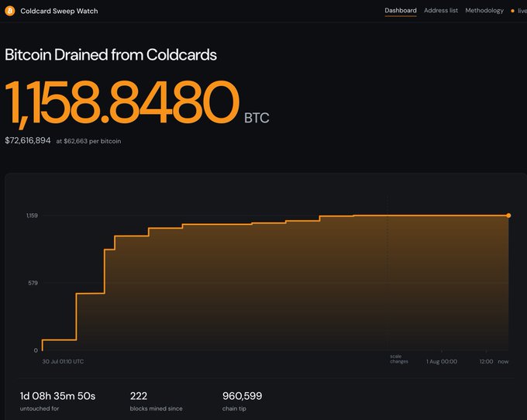The image size is (527, 420).
Task: Switch to the Address list tab
Action: pyautogui.click(x=441, y=10)
